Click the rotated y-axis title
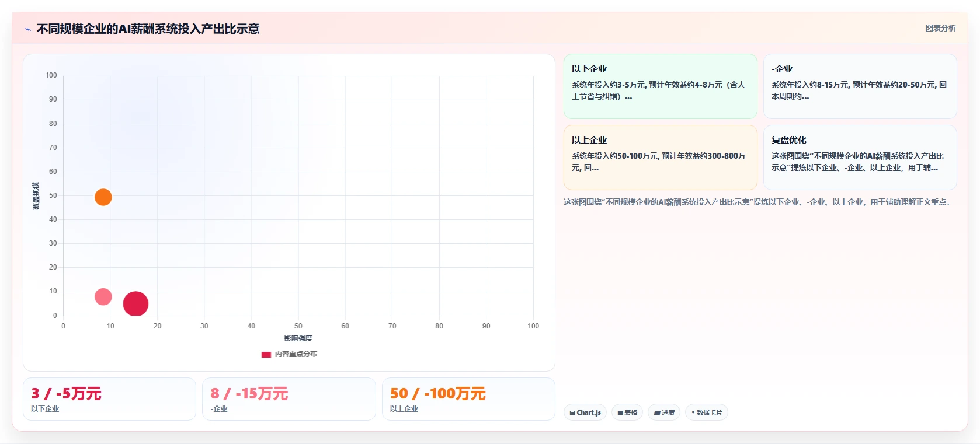 (x=36, y=196)
